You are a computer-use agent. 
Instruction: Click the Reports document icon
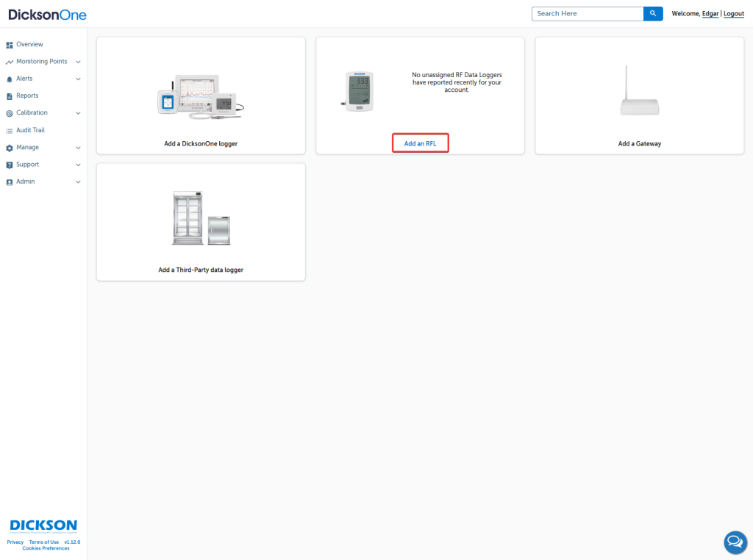(x=10, y=96)
